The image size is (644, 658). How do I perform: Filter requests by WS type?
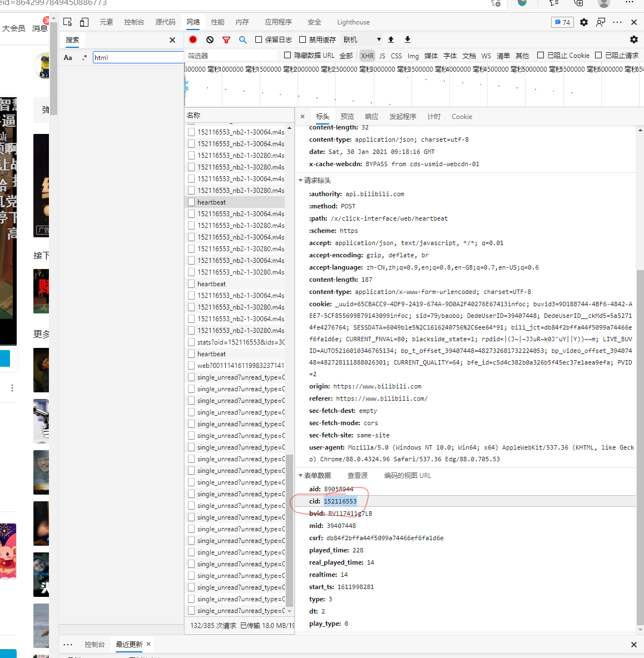coord(486,56)
